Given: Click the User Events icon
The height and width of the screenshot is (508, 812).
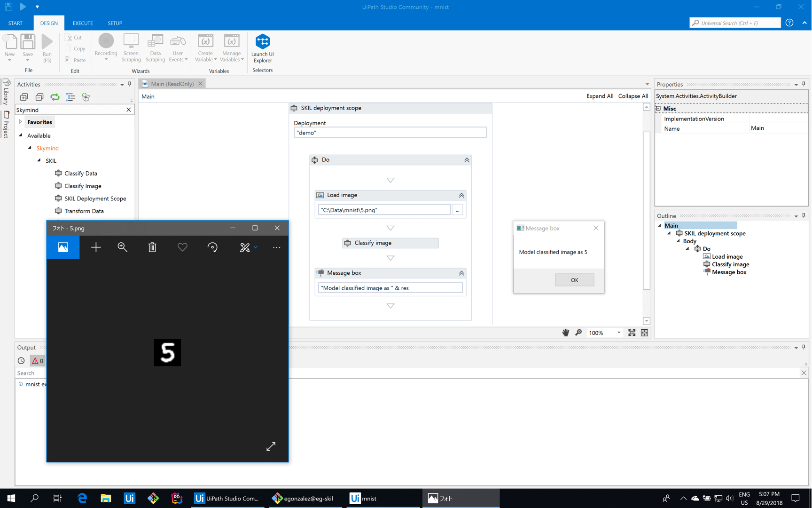Looking at the screenshot, I should coord(178,41).
